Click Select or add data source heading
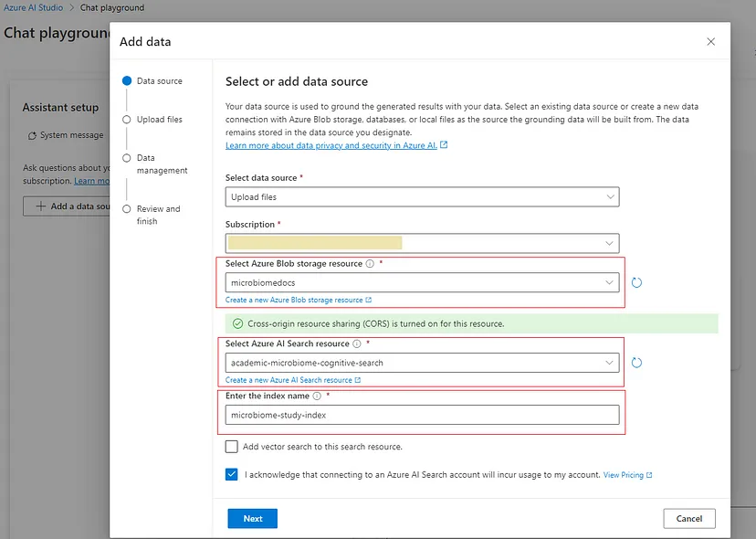 pyautogui.click(x=297, y=81)
